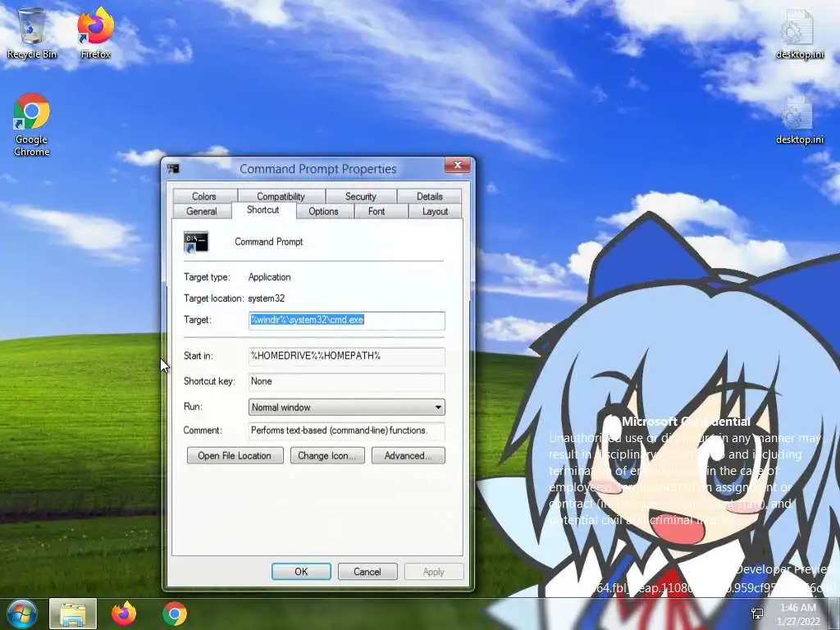The image size is (840, 630).
Task: Switch to the Colors tab
Action: coord(204,197)
